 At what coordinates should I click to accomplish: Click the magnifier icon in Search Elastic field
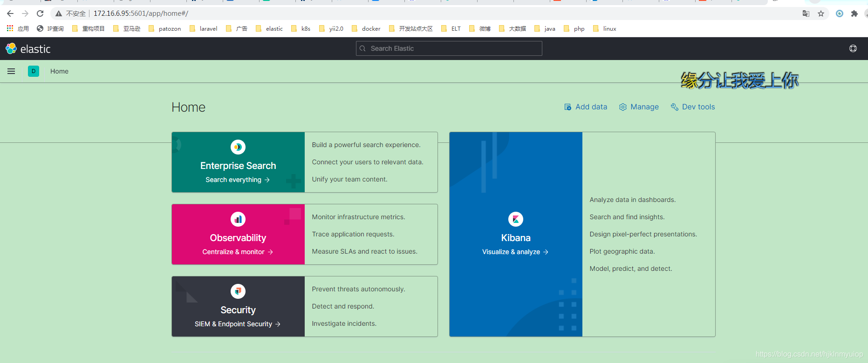click(x=362, y=48)
